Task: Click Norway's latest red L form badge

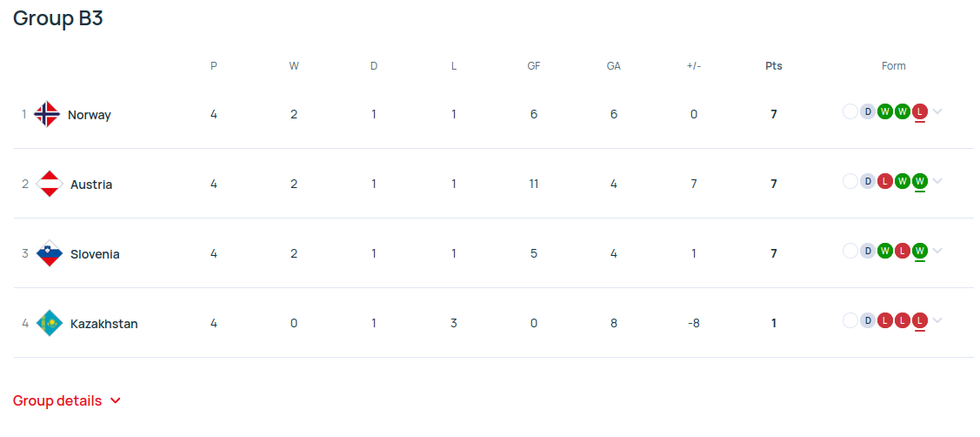Action: [x=919, y=112]
